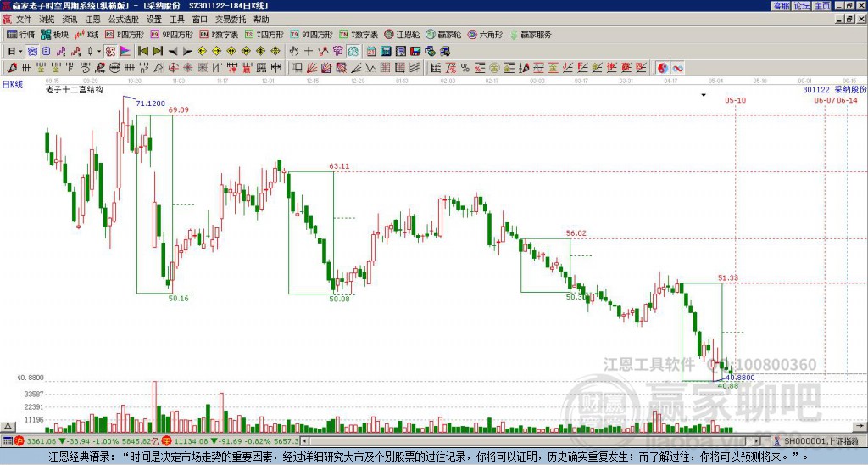The image size is (868, 465).
Task: Click the 3361.06 index value in status bar
Action: [42, 441]
